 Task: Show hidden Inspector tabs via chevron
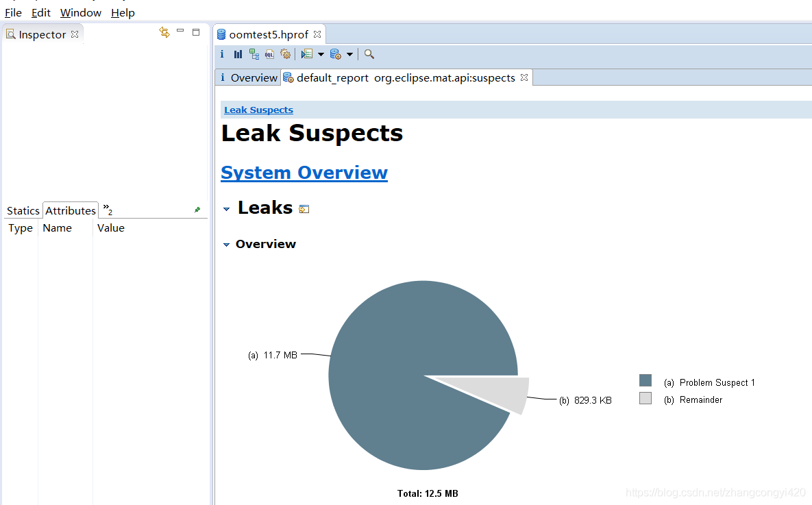click(x=108, y=208)
